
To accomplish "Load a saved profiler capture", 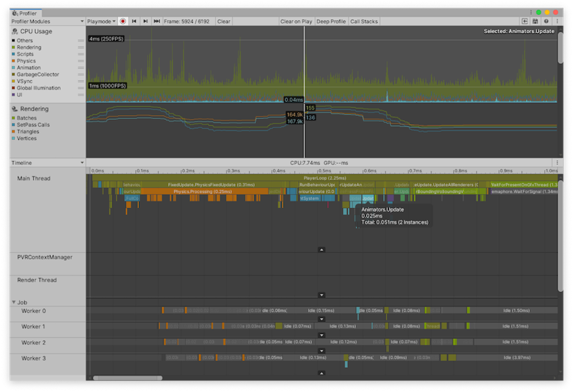I will point(524,21).
